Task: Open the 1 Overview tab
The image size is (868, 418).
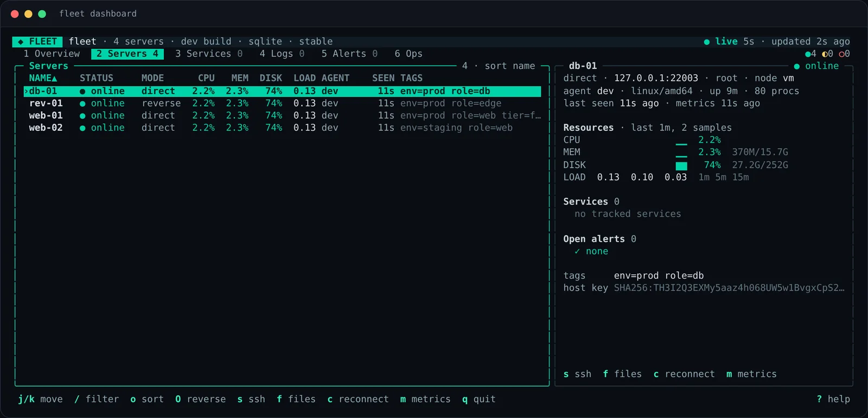Action: point(52,54)
